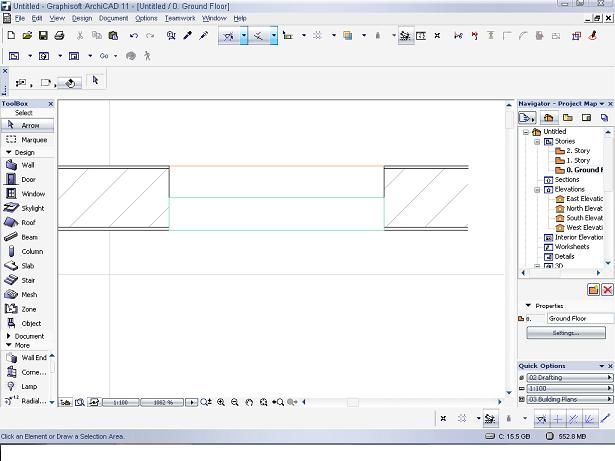Image resolution: width=615 pixels, height=461 pixels.
Task: Toggle the red delete icon in Navigator
Action: pyautogui.click(x=606, y=289)
